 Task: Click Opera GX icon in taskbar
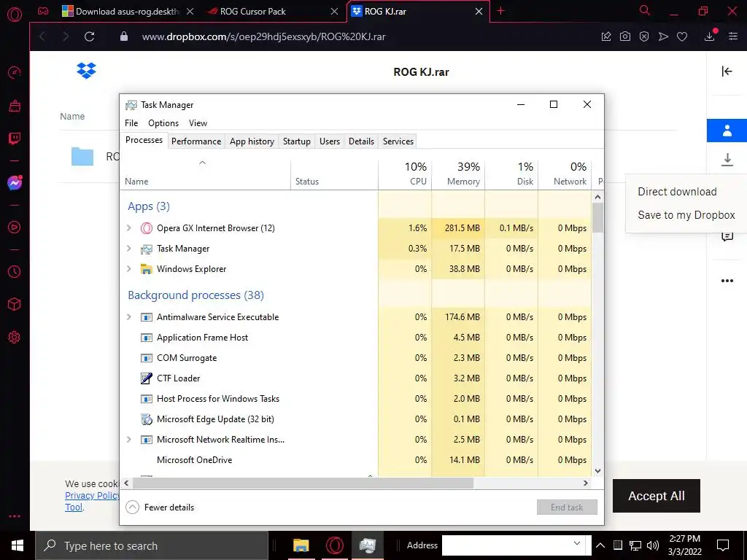pyautogui.click(x=334, y=545)
